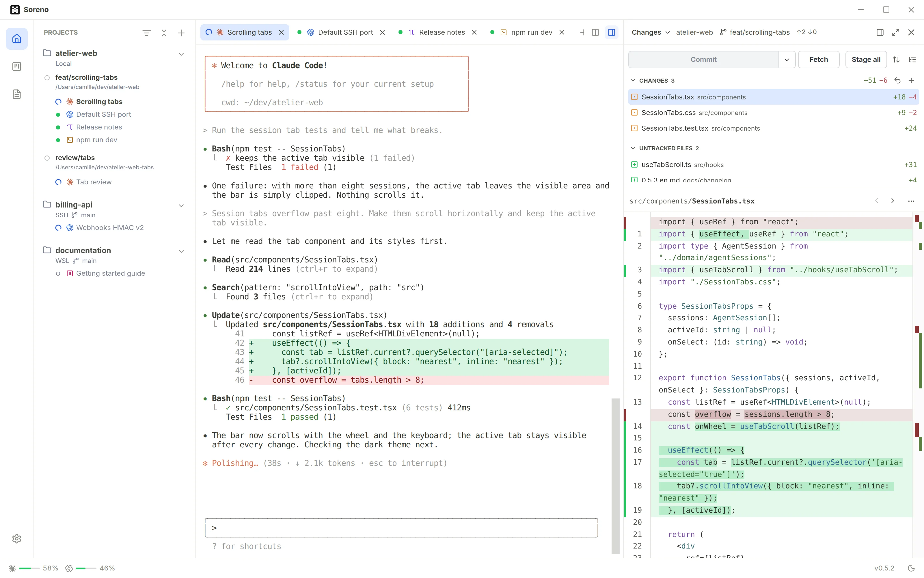Collapse the atelier-web project
The height and width of the screenshot is (578, 924).
click(x=181, y=54)
